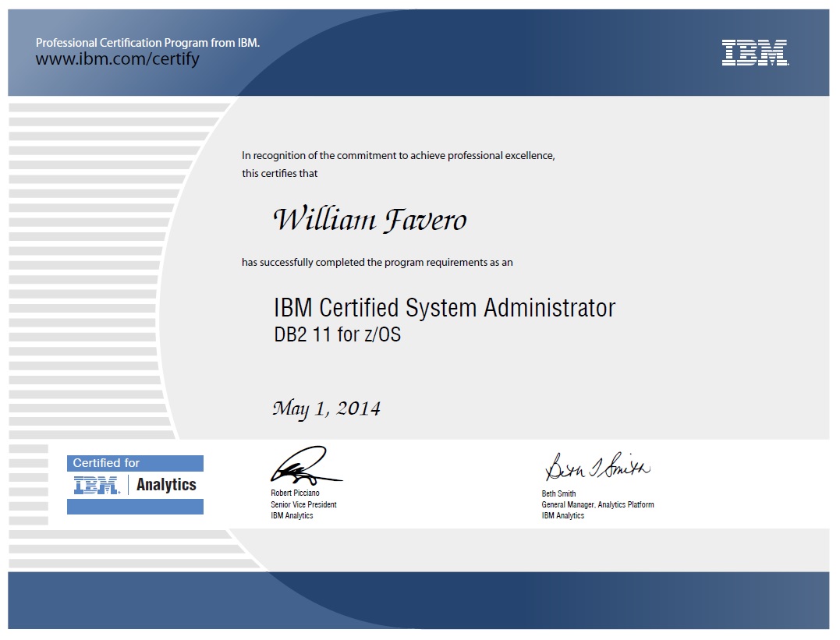This screenshot has width=840, height=640.
Task: Click the 'Certified for' badge label
Action: tap(106, 463)
